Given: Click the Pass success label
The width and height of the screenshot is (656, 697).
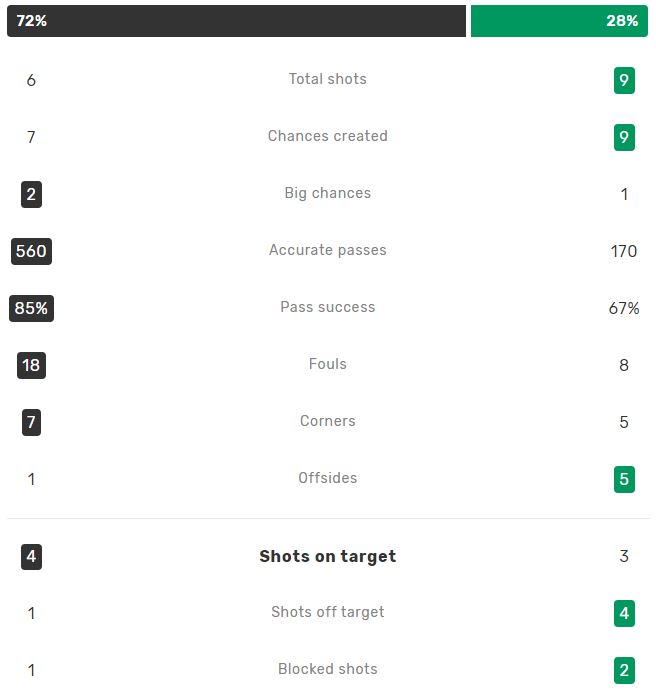Looking at the screenshot, I should pyautogui.click(x=328, y=307).
